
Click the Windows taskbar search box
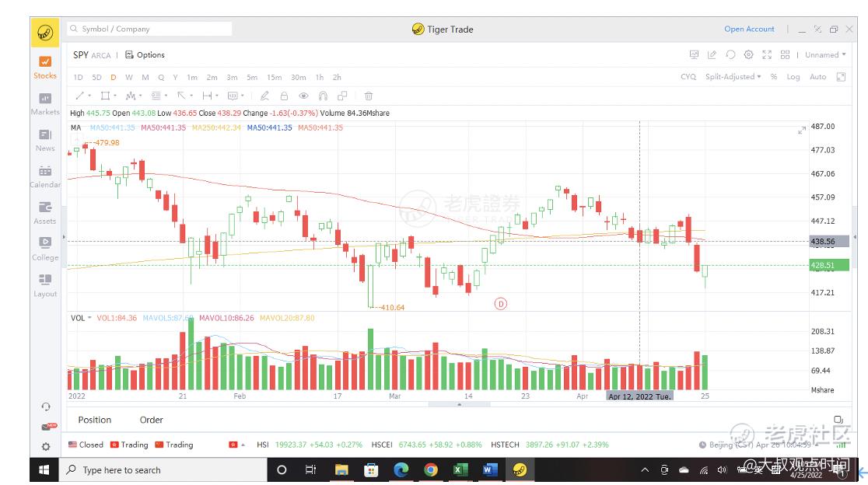pos(163,470)
